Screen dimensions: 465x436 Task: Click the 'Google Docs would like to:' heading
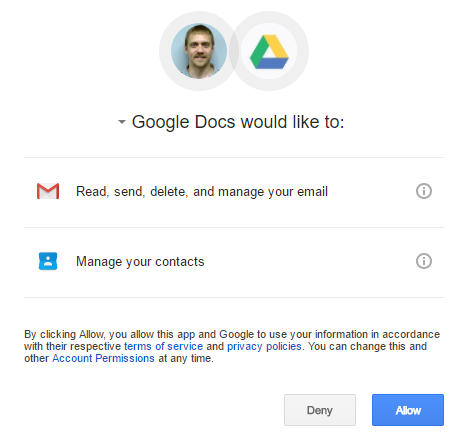click(x=238, y=122)
